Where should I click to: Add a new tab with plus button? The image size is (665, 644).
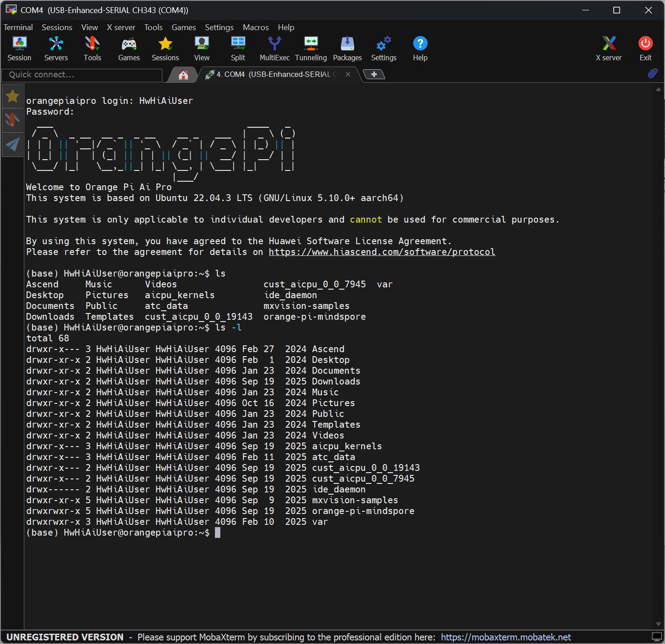374,74
